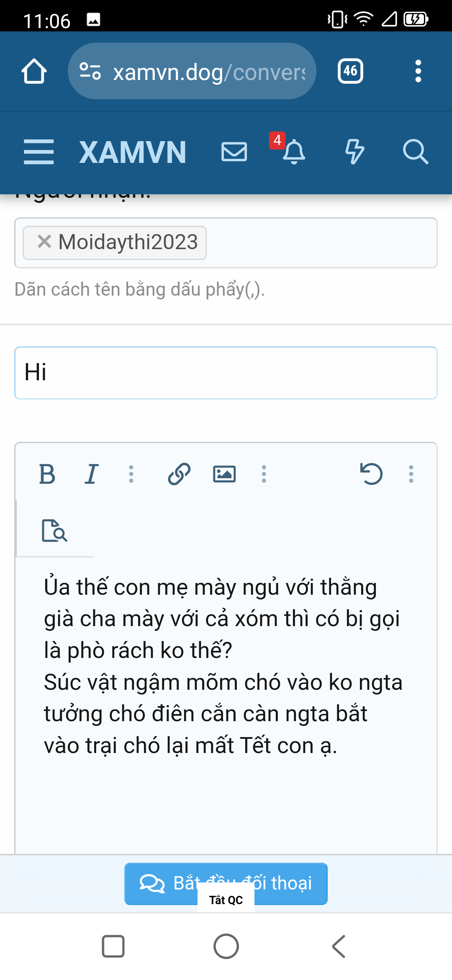Screen dimensions: 452x980
Task: Open the browser settings menu
Action: pos(417,70)
